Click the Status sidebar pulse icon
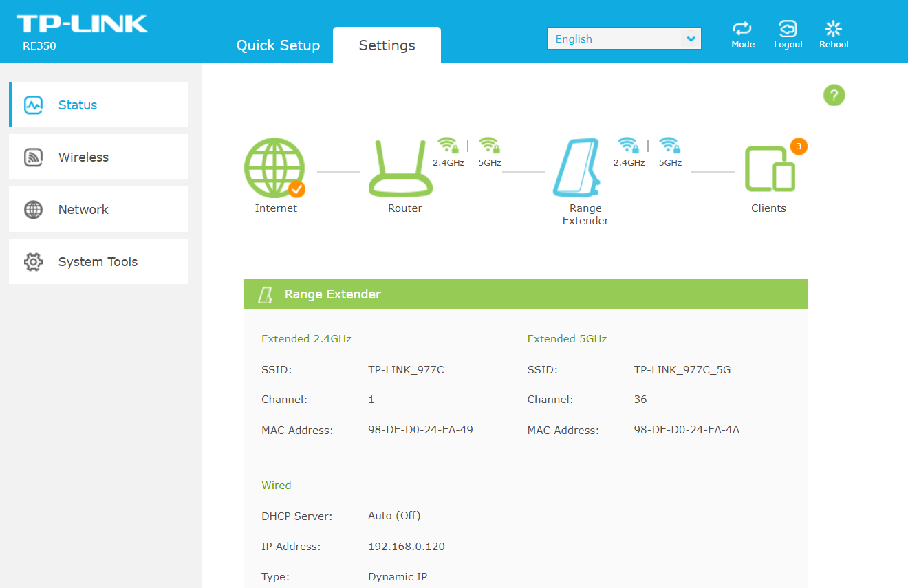This screenshot has width=908, height=588. (34, 105)
